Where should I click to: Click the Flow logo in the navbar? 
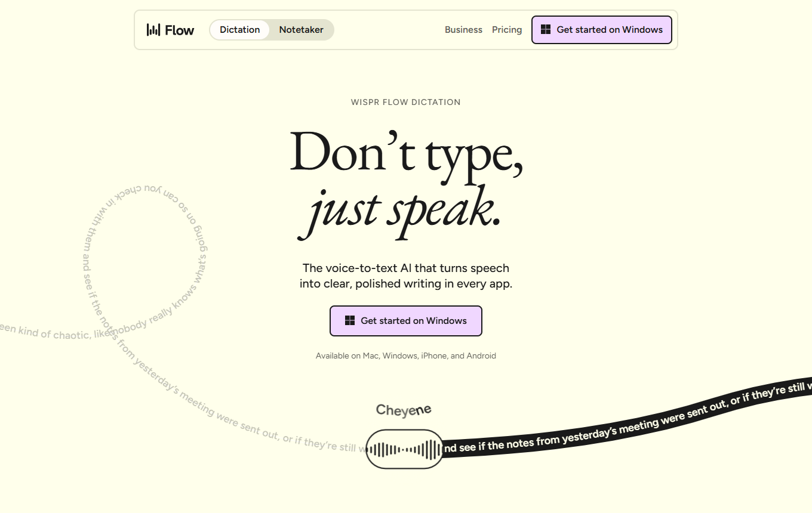170,30
